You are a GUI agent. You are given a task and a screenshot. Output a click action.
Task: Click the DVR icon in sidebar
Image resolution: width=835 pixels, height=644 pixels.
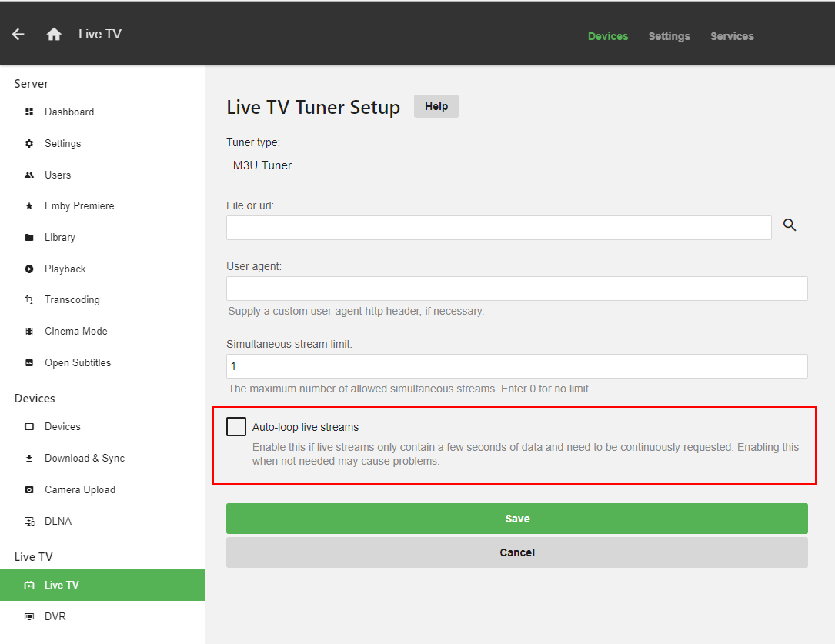pyautogui.click(x=29, y=616)
